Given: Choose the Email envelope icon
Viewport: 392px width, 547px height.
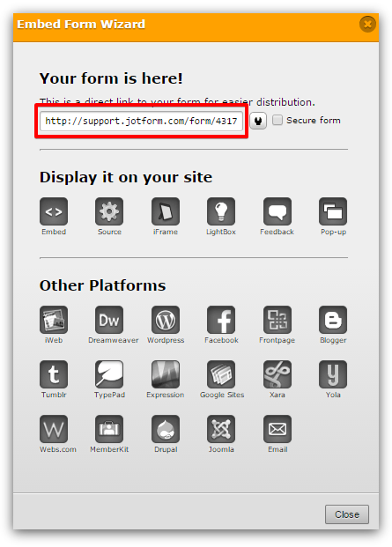Looking at the screenshot, I should pos(277,429).
